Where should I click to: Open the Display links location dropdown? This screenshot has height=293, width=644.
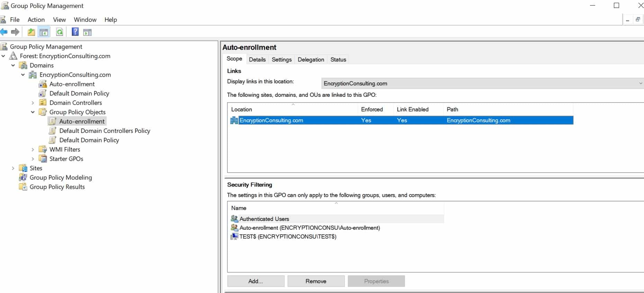(x=640, y=83)
